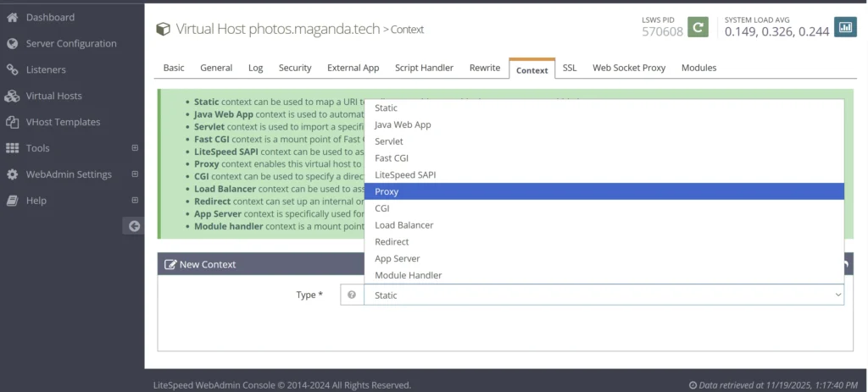868x392 pixels.
Task: Switch to the Script Handler tab
Action: pyautogui.click(x=424, y=68)
